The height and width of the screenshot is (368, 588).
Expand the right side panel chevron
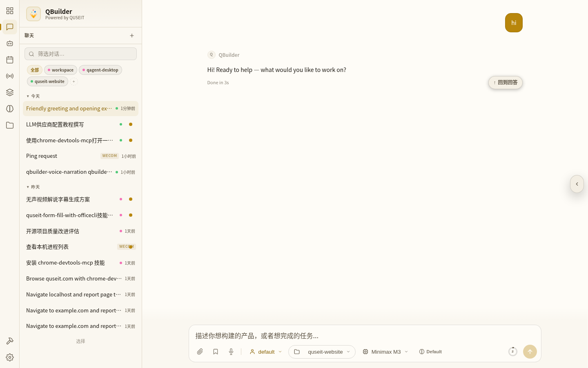click(x=577, y=184)
